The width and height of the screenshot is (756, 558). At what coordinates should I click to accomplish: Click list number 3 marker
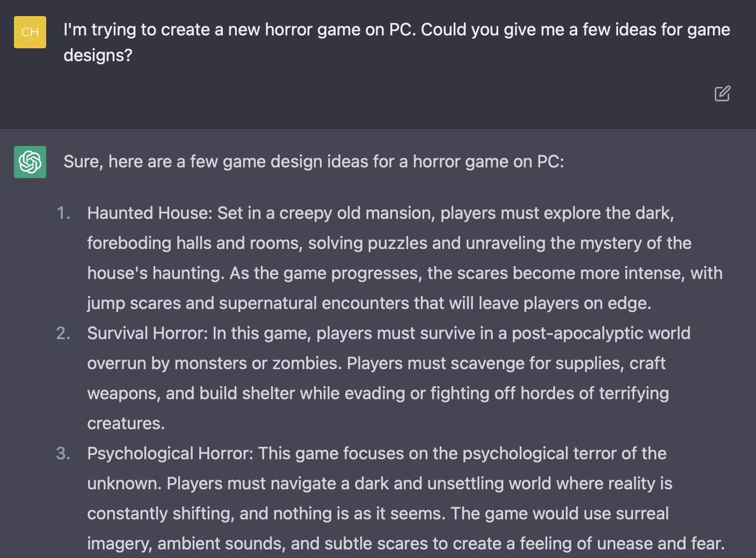point(63,453)
